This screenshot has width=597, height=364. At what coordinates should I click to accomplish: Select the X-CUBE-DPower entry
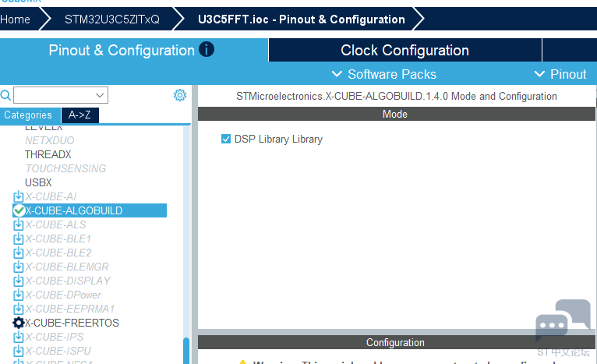click(63, 295)
